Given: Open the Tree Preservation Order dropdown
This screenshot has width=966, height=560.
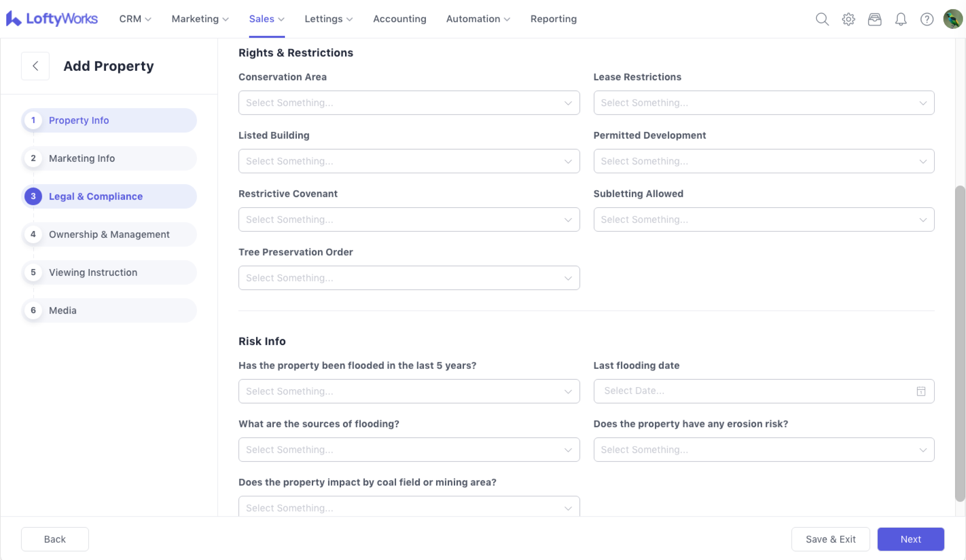Looking at the screenshot, I should [x=409, y=278].
